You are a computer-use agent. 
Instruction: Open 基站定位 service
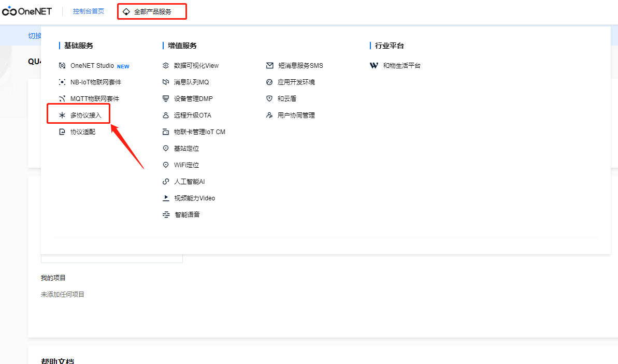pos(186,149)
